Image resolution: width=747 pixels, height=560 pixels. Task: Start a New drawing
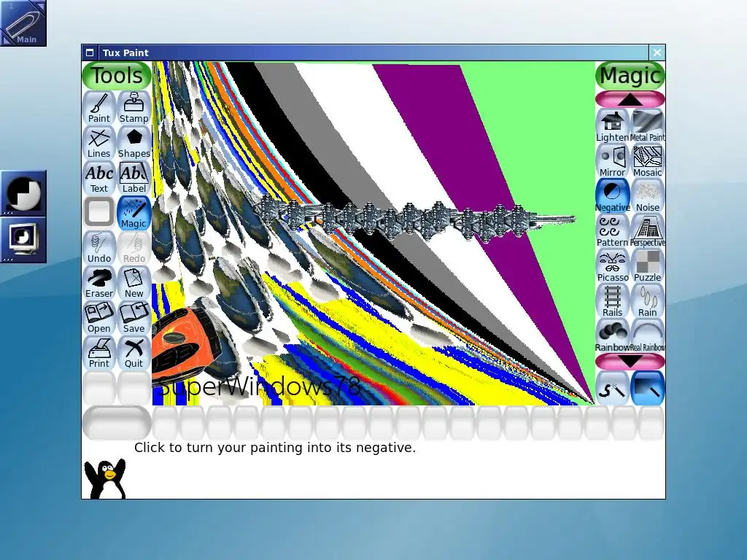pyautogui.click(x=134, y=283)
